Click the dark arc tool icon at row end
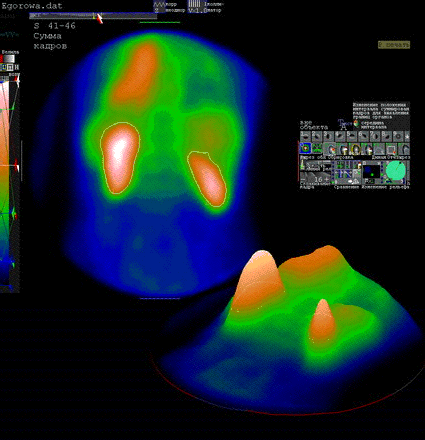The image size is (425, 440). 404,149
